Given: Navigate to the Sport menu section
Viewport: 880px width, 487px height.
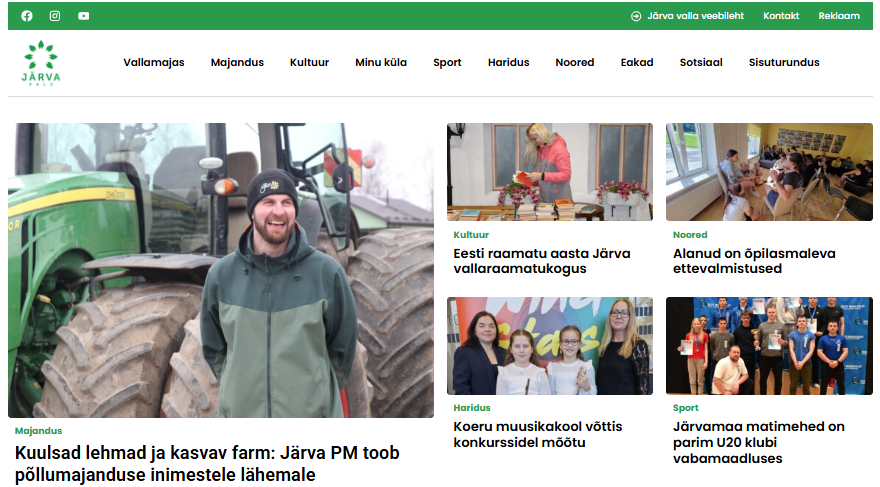Looking at the screenshot, I should [447, 62].
